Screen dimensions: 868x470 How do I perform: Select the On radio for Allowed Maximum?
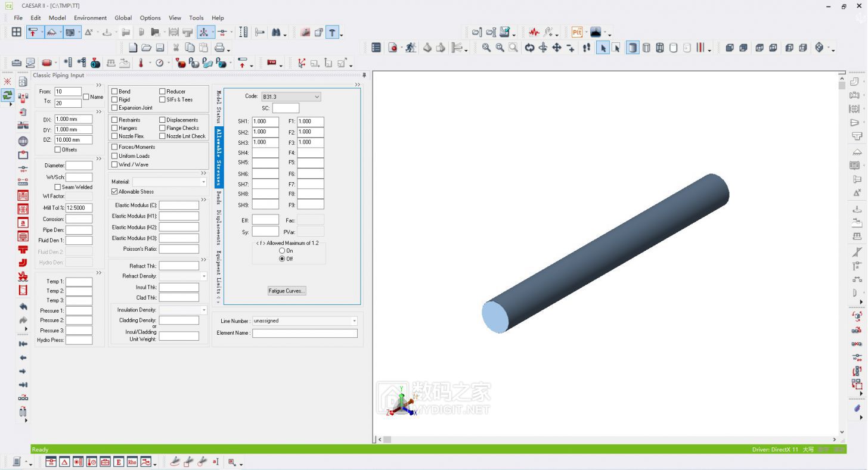coord(283,251)
